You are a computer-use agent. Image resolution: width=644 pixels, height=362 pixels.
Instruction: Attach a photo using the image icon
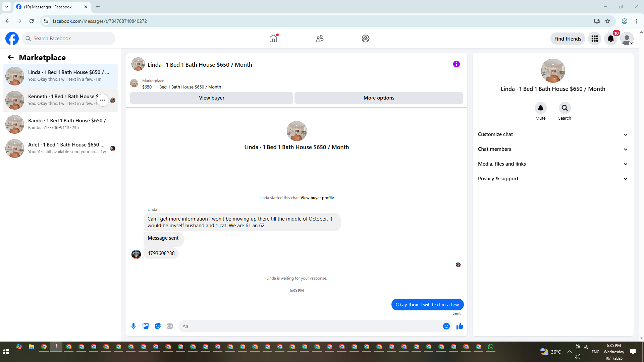[x=146, y=326]
